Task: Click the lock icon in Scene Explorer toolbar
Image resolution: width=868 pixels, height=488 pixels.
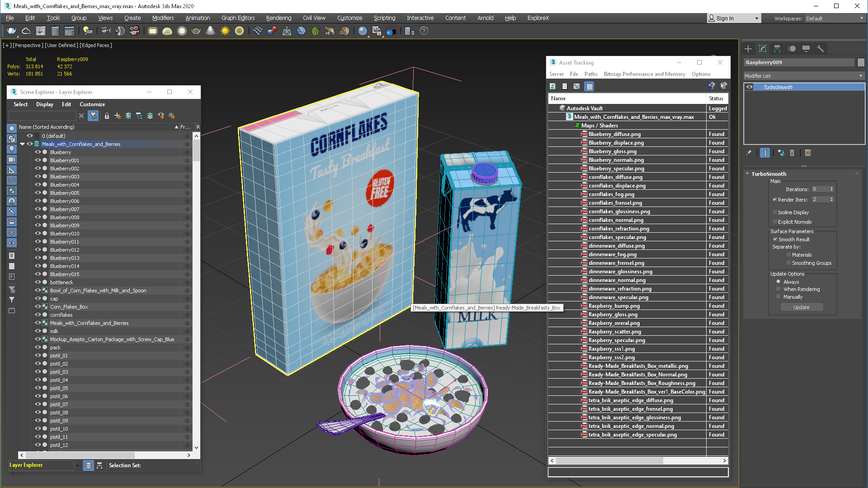Action: 107,116
